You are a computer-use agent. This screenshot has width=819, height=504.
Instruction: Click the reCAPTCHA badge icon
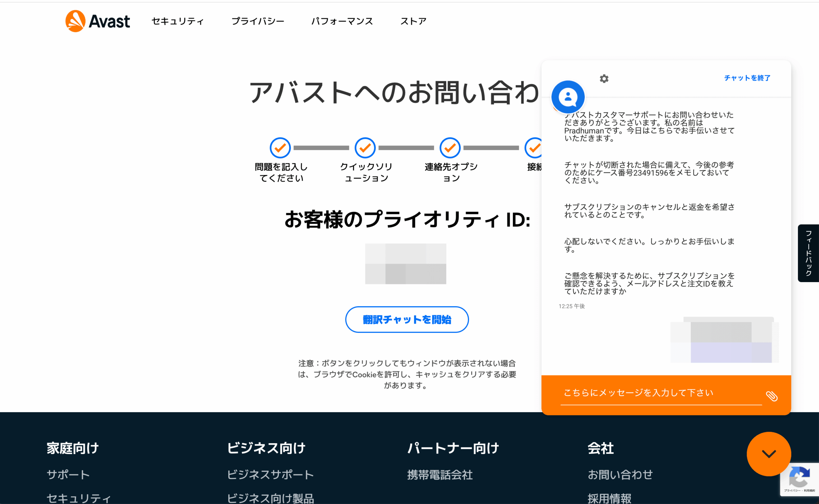click(x=799, y=479)
